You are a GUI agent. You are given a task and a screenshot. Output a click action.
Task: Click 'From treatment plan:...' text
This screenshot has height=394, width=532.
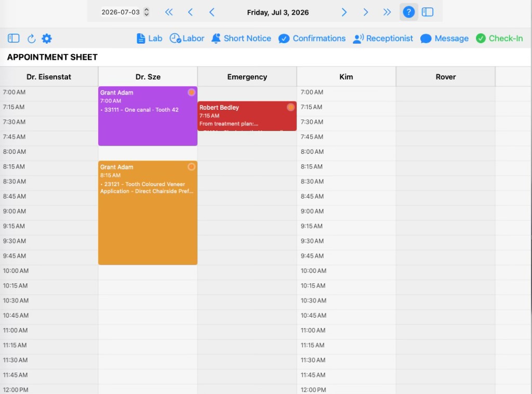(x=229, y=124)
